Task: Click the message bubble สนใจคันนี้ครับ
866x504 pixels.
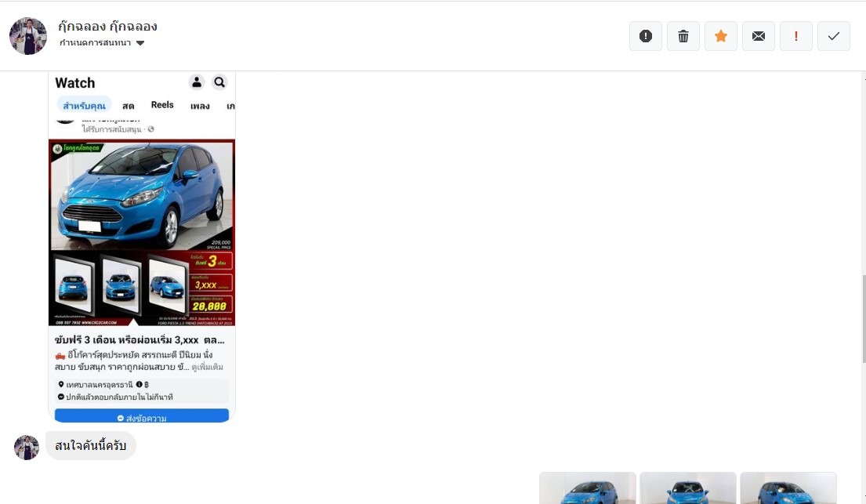Action: [91, 445]
